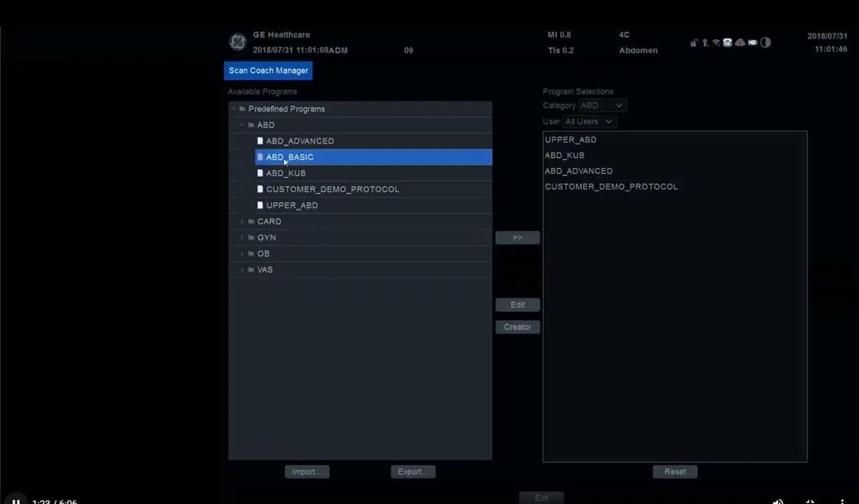This screenshot has width=859, height=504.
Task: Click the caution triangle status icon
Action: click(x=738, y=42)
